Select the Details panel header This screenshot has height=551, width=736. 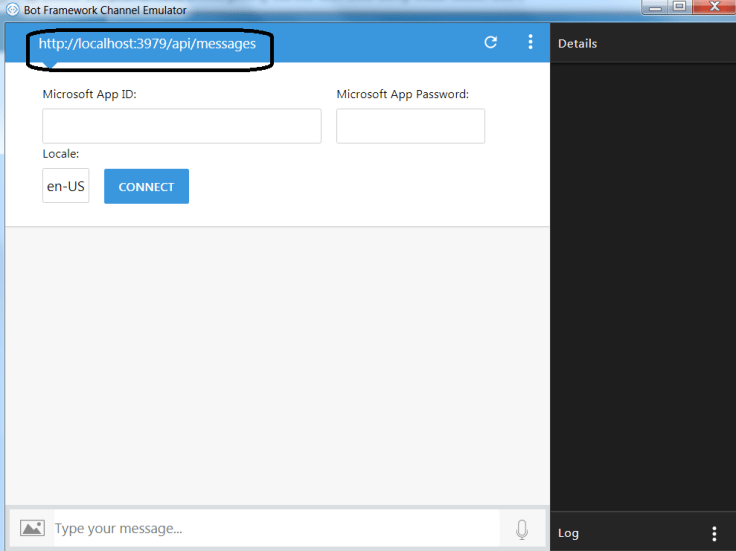click(x=578, y=44)
